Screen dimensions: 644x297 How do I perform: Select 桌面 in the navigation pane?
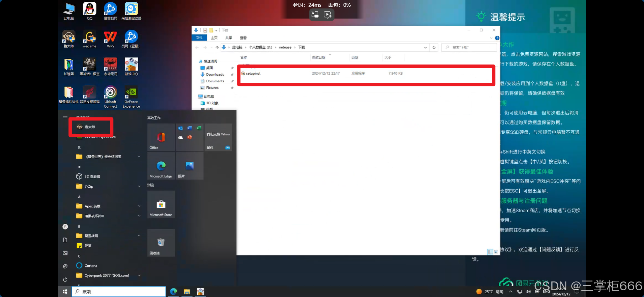point(209,68)
